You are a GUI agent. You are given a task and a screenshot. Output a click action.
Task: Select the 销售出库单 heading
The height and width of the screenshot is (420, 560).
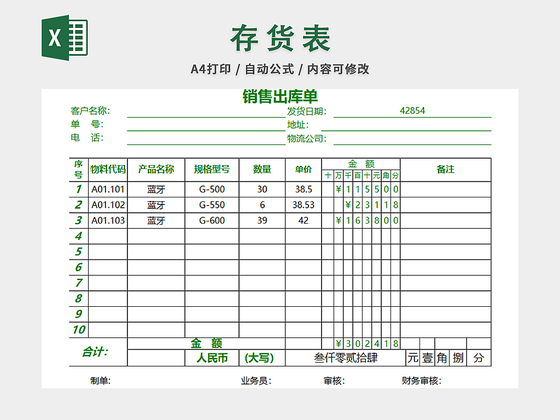point(280,96)
